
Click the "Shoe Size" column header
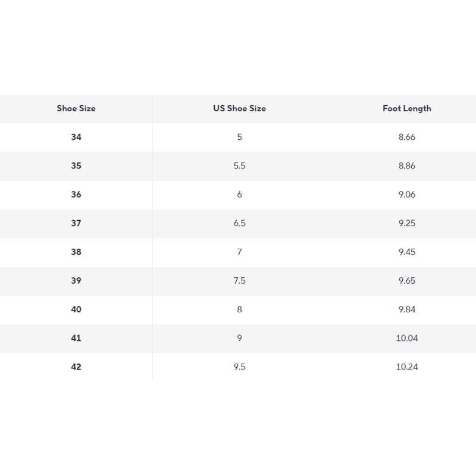point(76,108)
